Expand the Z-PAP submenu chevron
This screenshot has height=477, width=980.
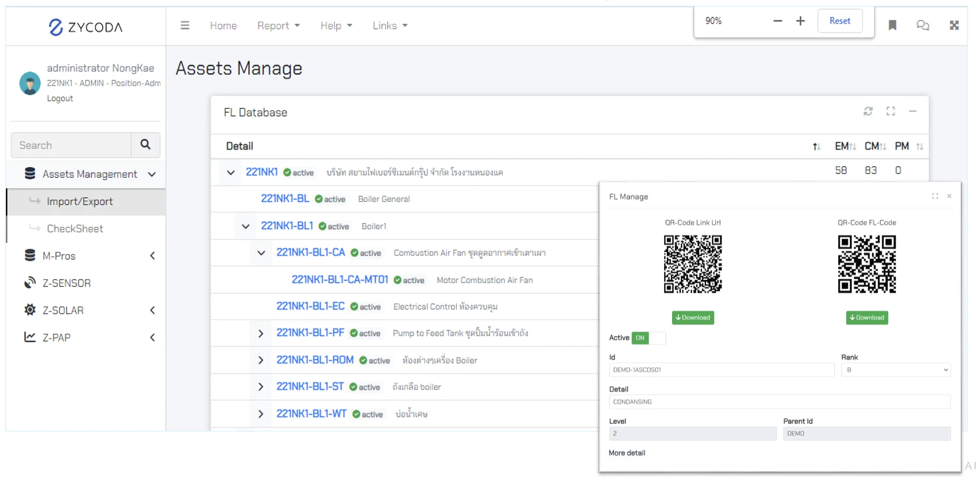click(x=153, y=337)
